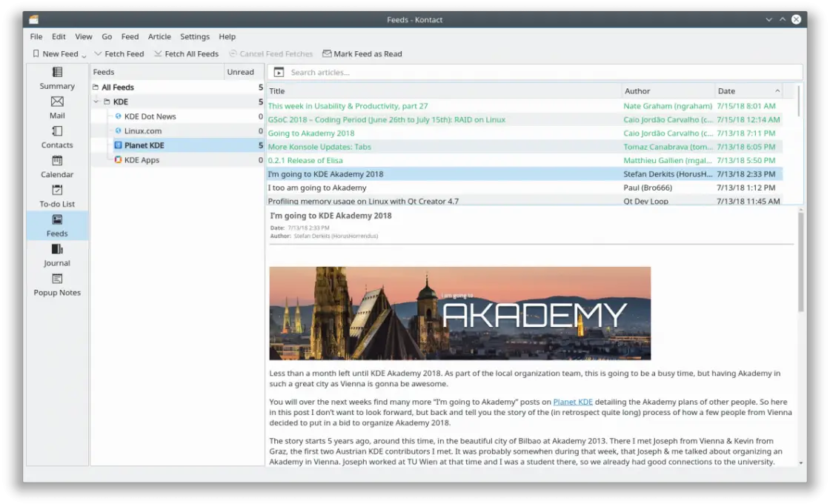Click the scroll-down arrow of article pane
Screen dimensions: 830x504
tap(801, 462)
